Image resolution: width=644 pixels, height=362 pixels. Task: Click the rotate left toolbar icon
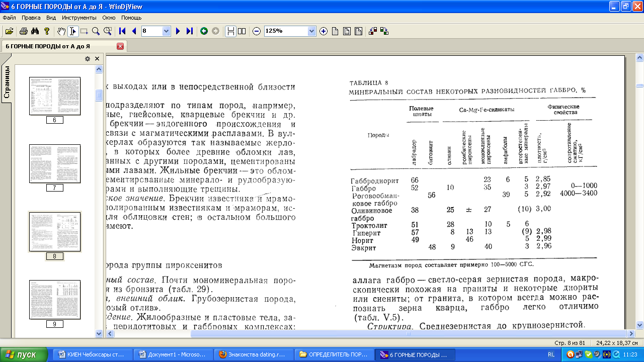click(373, 31)
